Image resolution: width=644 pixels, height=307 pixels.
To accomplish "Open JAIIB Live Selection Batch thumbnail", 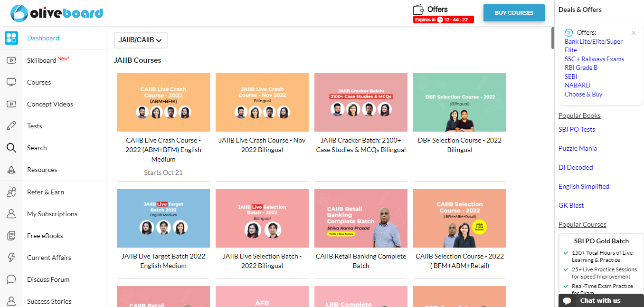I will (x=262, y=218).
